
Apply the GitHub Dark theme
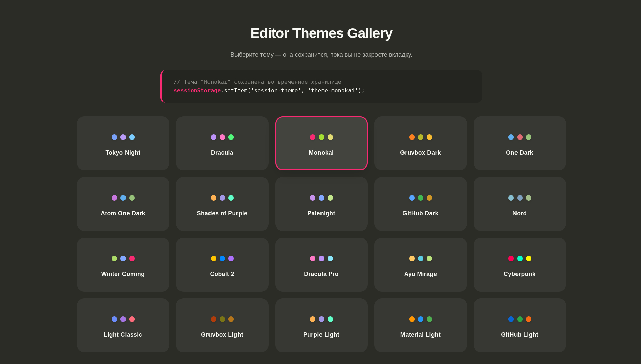click(x=420, y=204)
